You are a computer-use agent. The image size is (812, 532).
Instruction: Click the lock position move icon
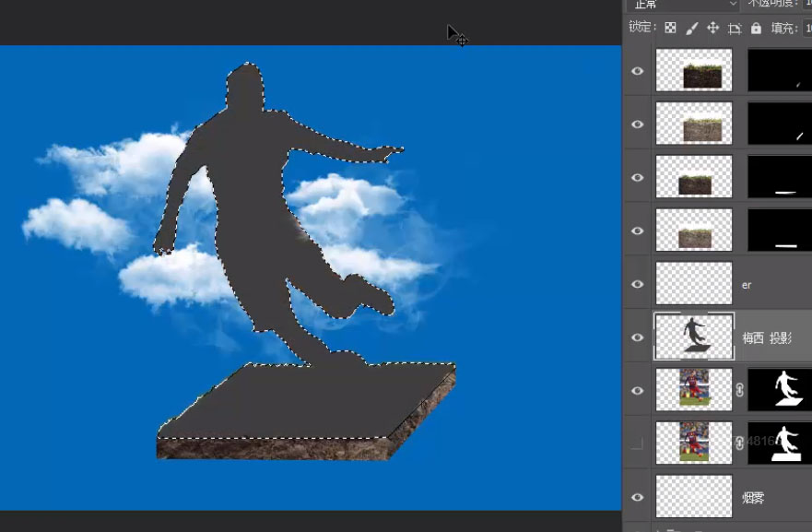(713, 28)
